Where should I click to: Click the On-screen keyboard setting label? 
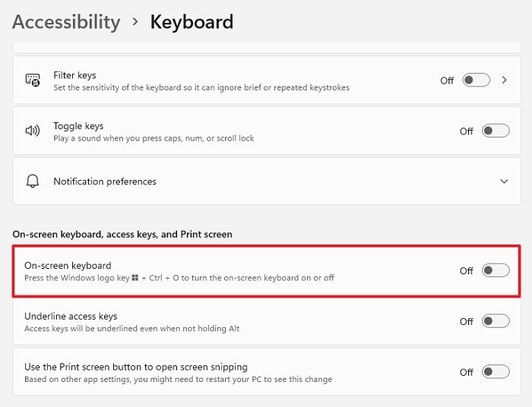click(x=68, y=266)
